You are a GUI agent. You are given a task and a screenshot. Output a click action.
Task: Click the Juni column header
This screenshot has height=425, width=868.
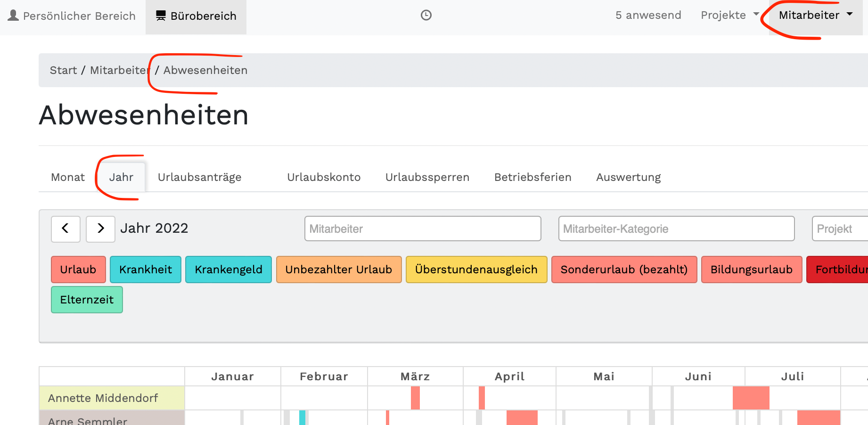pos(698,376)
